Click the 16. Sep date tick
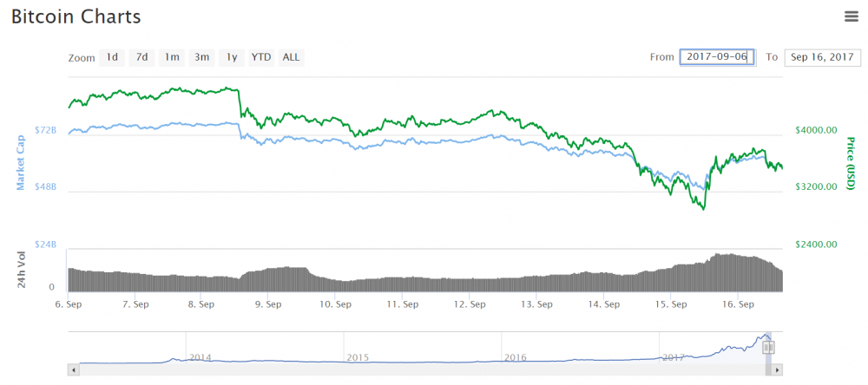This screenshot has width=868, height=385. click(x=737, y=304)
